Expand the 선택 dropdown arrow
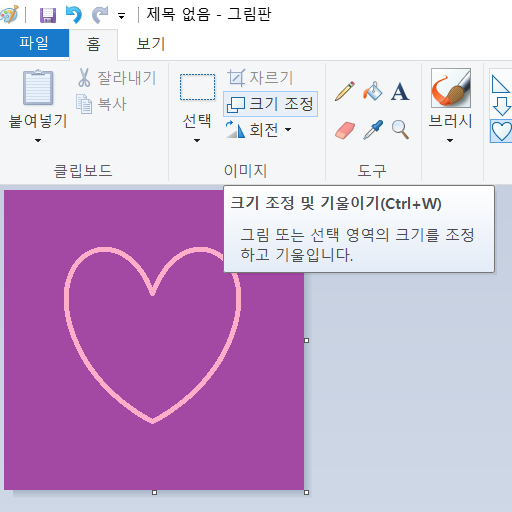 (x=197, y=140)
